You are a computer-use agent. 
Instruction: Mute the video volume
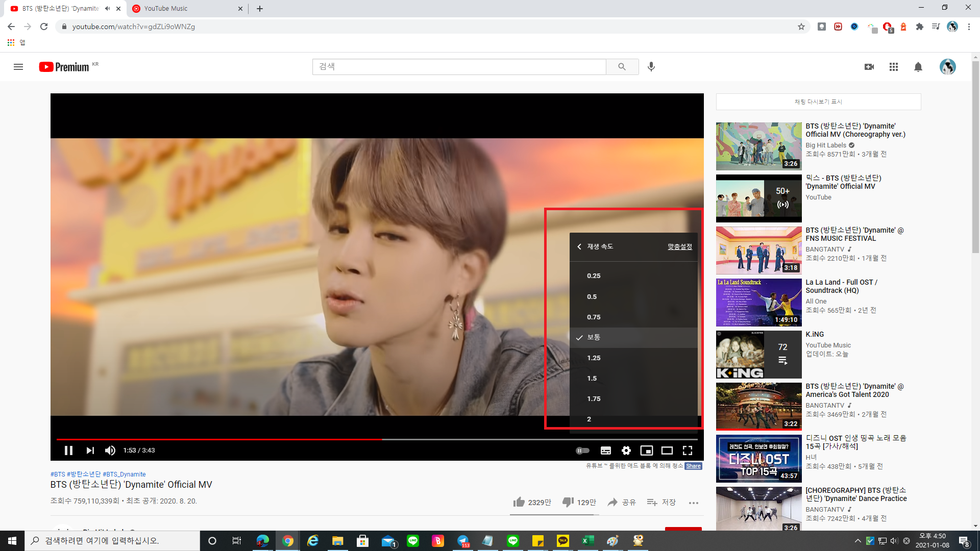(x=110, y=450)
